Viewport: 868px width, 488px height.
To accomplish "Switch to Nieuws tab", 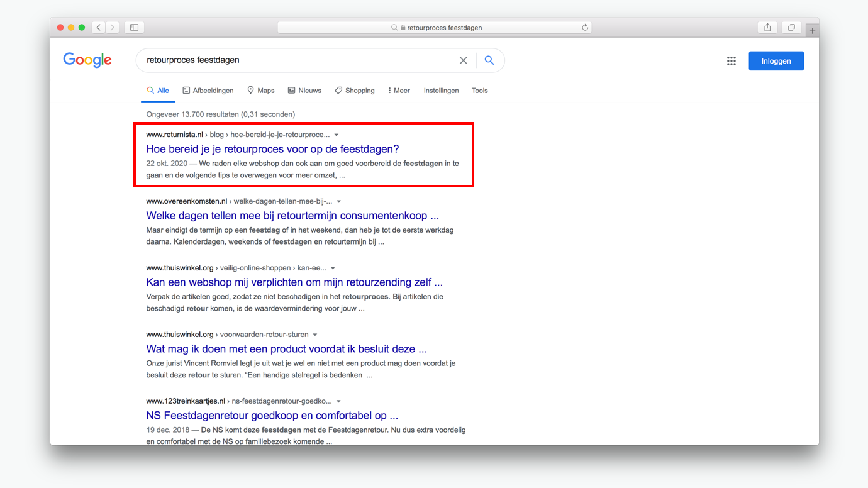I will (x=304, y=91).
